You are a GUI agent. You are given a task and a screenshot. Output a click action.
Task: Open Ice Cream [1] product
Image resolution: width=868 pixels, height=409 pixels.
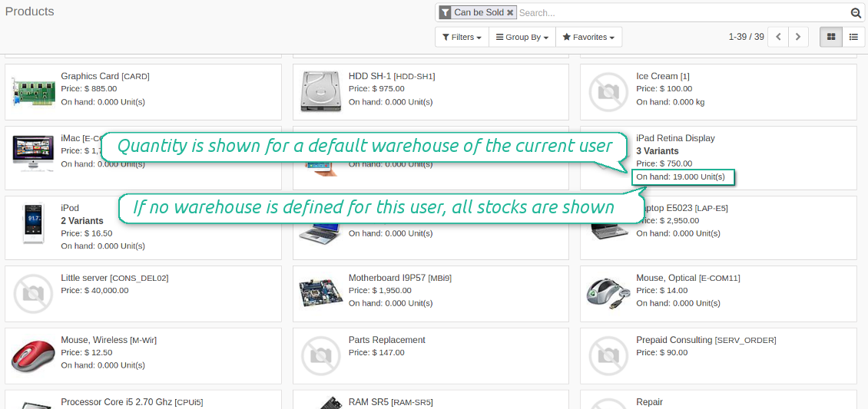coord(664,76)
